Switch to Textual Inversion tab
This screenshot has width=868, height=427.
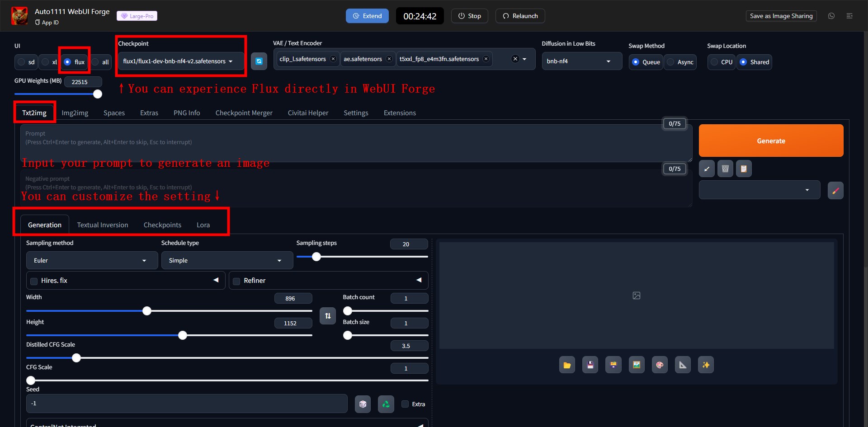[103, 225]
